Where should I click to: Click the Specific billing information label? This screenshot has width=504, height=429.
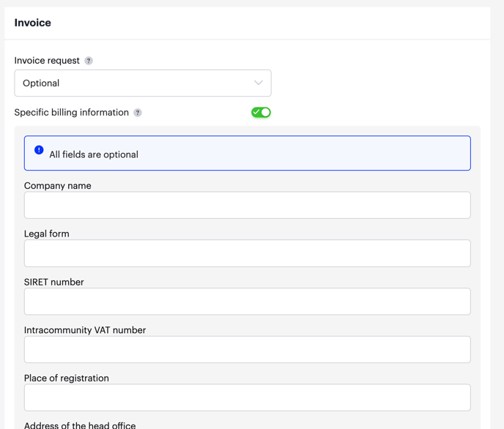click(72, 113)
